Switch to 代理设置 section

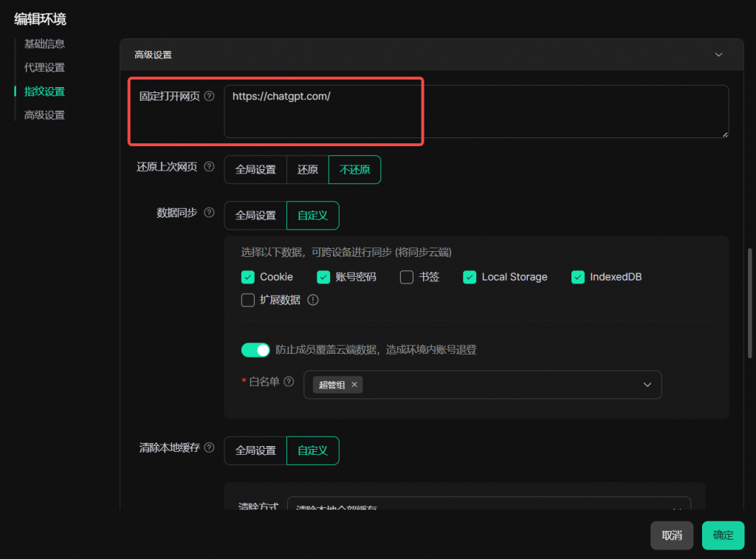point(44,67)
